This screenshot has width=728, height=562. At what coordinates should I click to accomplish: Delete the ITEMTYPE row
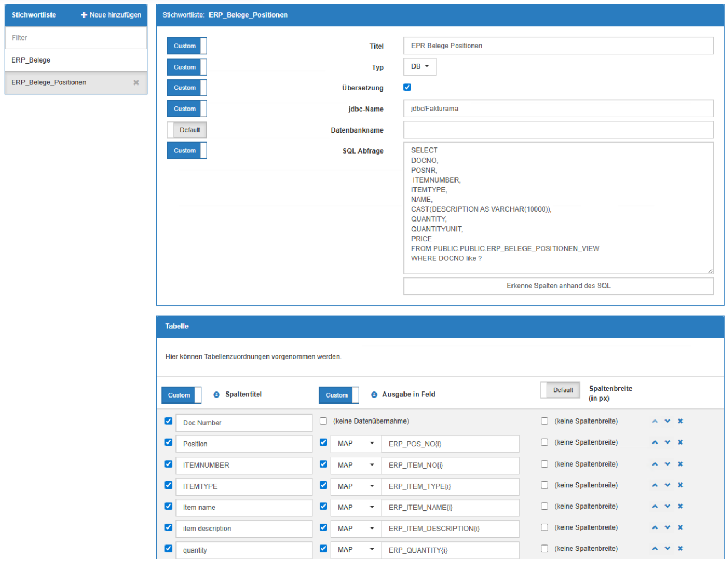[x=680, y=485]
